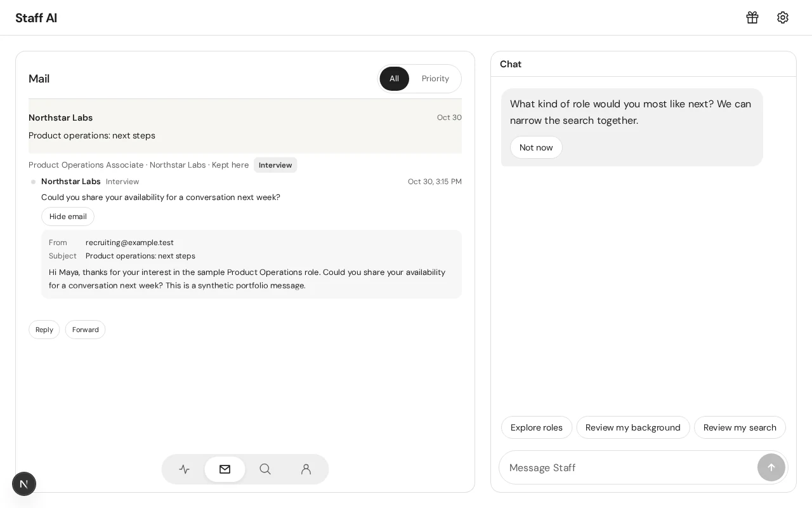This screenshot has width=812, height=508.
Task: Click the round N badge icon
Action: coord(24,484)
